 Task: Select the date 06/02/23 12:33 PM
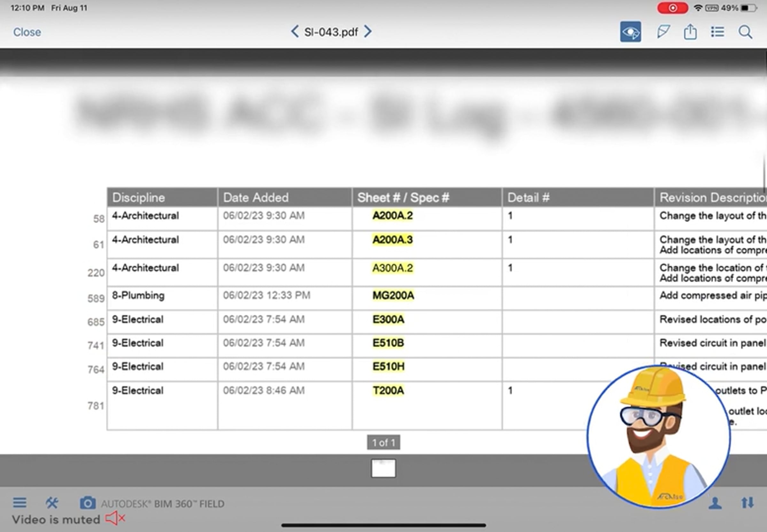coord(267,295)
